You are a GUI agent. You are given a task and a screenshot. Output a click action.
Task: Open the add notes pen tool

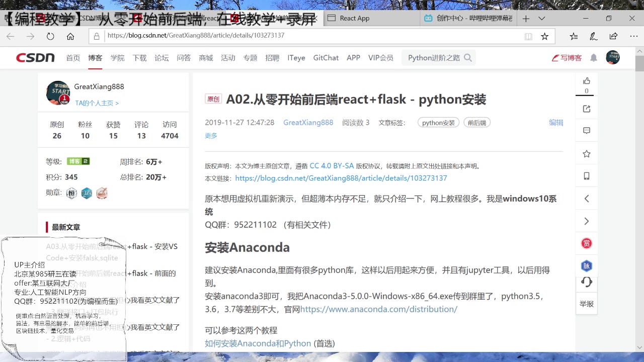(x=594, y=36)
